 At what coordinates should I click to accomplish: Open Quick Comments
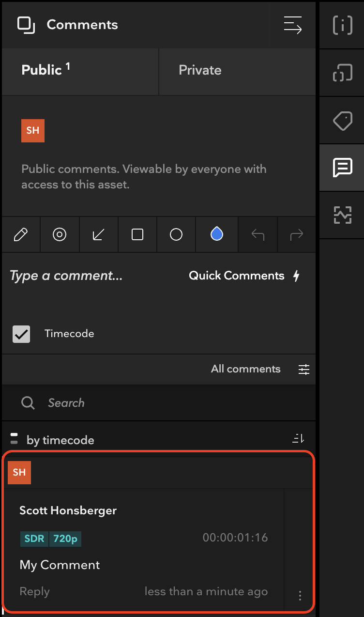click(x=244, y=276)
